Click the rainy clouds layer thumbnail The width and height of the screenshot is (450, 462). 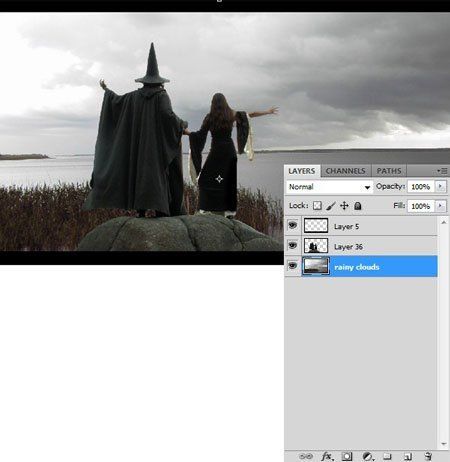click(x=316, y=266)
